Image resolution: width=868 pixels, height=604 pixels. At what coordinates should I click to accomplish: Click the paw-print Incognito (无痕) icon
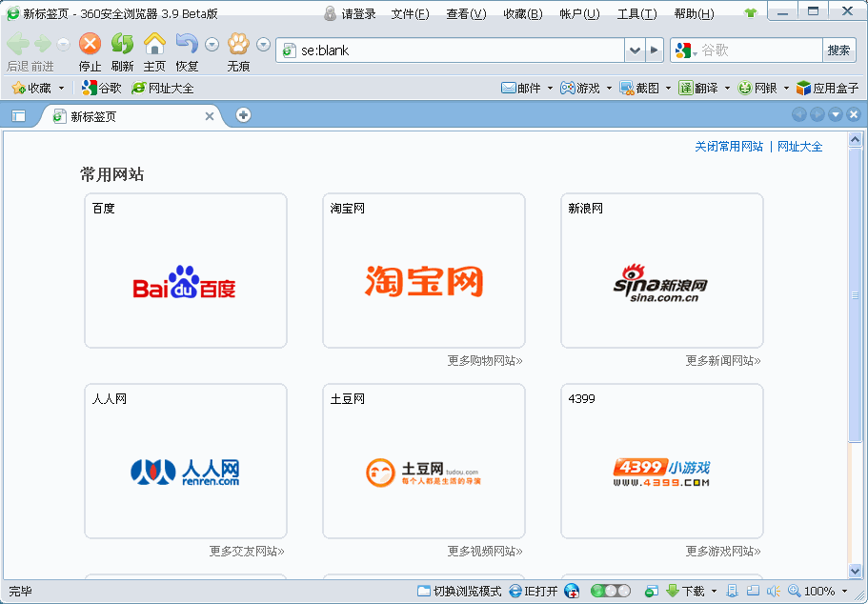coord(238,43)
